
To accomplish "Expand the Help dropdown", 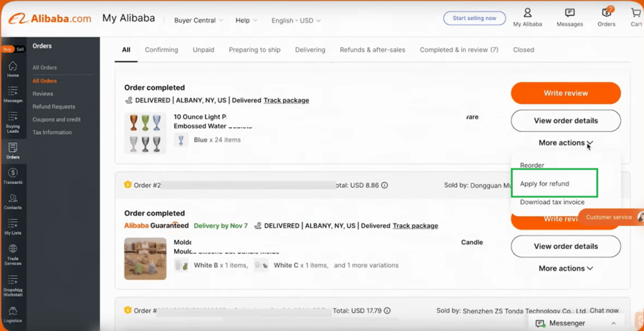I will coord(247,20).
